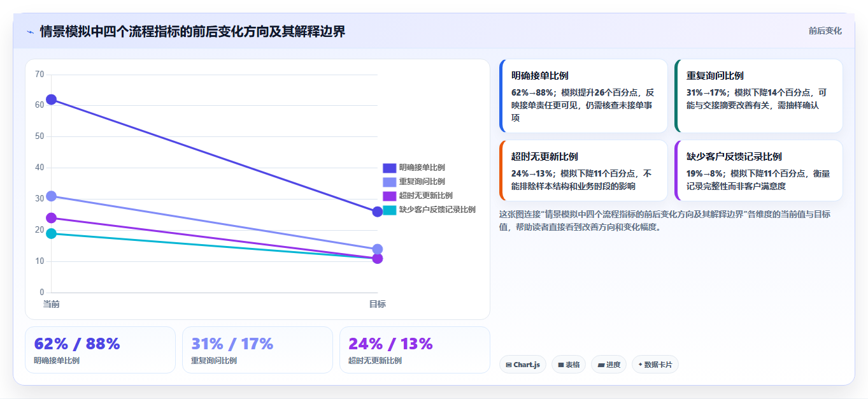
Task: Select the 明确接单比例 target point at 26
Action: [377, 212]
